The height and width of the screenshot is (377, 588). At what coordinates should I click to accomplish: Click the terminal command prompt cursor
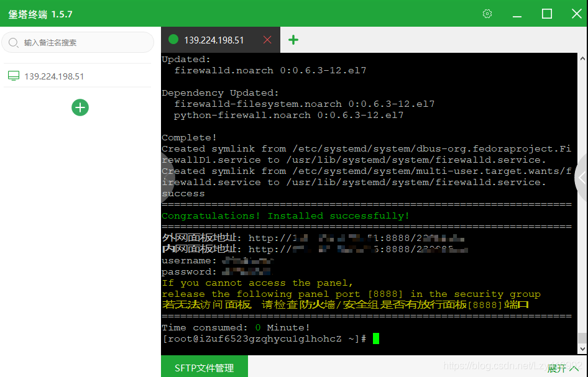coord(376,338)
